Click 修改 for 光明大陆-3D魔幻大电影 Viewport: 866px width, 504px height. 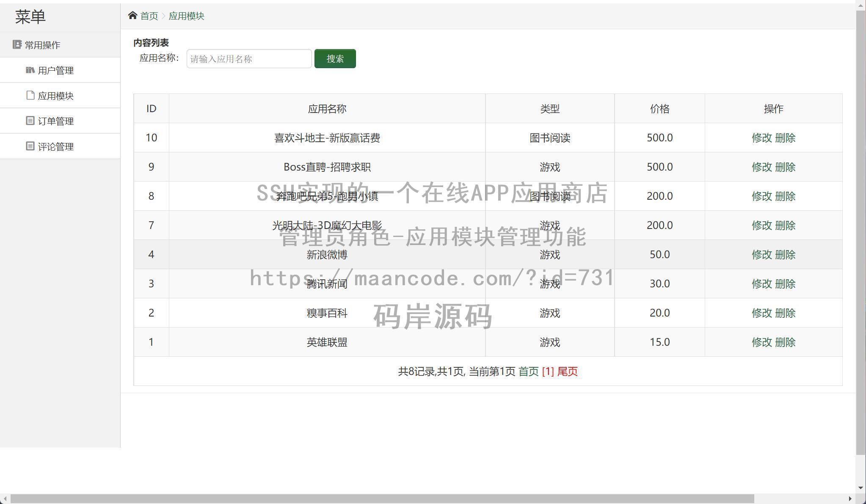[761, 226]
